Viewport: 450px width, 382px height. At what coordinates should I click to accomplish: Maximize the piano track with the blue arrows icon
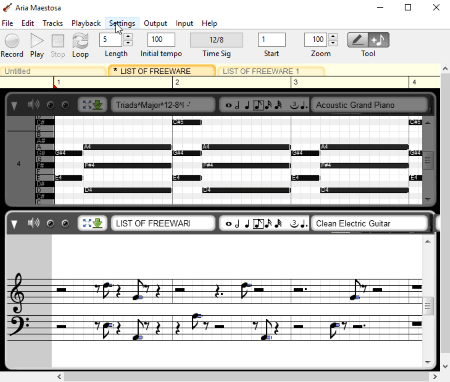click(x=87, y=105)
